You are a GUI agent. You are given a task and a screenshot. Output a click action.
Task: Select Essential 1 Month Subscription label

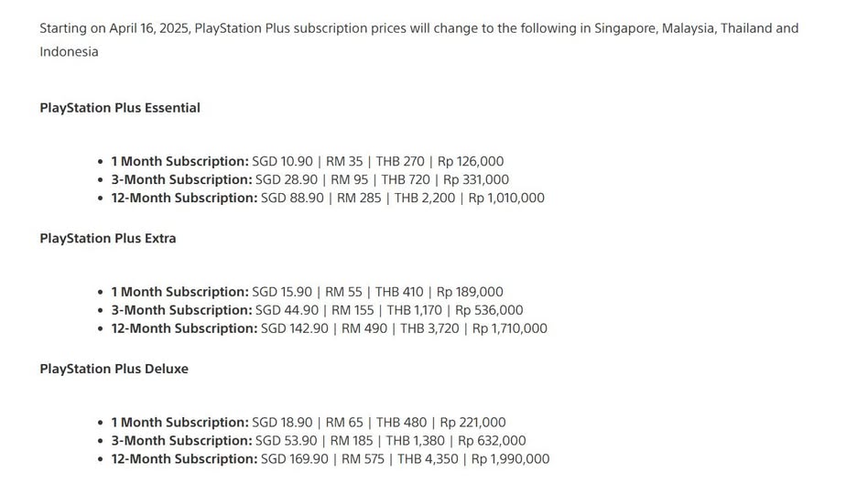[179, 162]
